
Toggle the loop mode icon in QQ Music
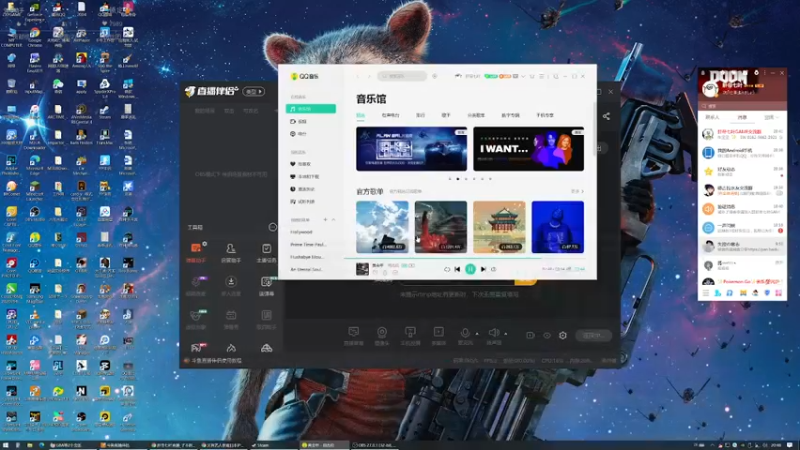pos(446,269)
